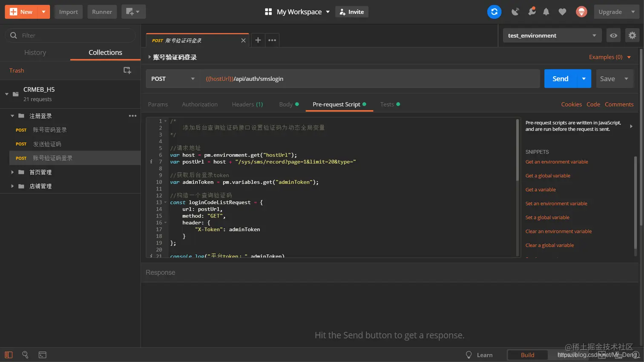Click the filter search magnifier icon

(x=14, y=35)
